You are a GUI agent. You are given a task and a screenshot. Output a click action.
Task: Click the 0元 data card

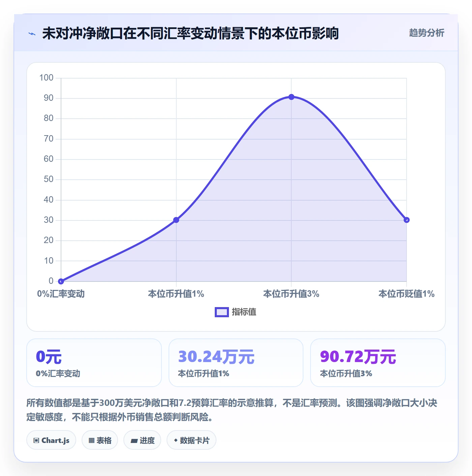[94, 363]
